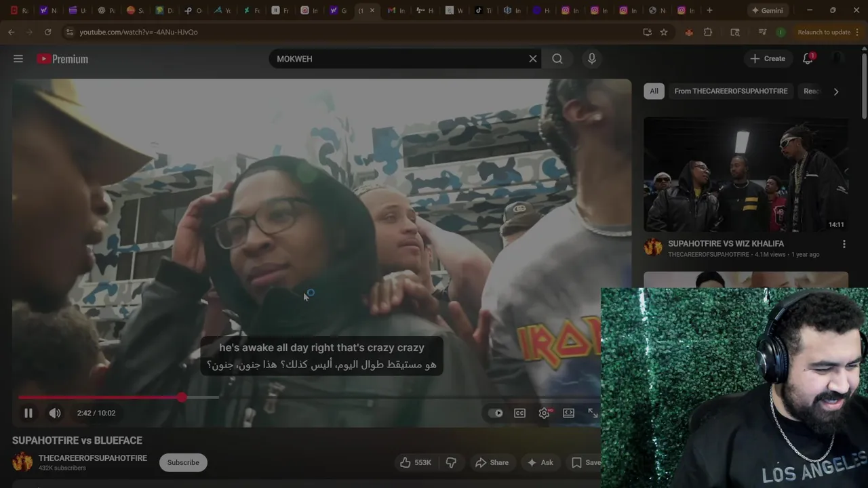Open player settings gear

point(545,413)
